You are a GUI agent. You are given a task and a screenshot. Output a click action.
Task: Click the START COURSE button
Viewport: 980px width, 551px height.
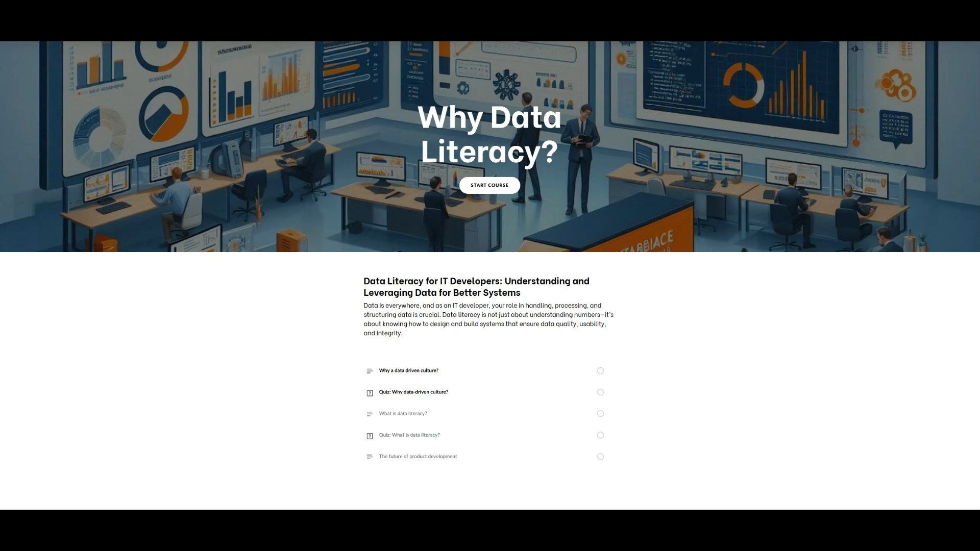pyautogui.click(x=489, y=185)
